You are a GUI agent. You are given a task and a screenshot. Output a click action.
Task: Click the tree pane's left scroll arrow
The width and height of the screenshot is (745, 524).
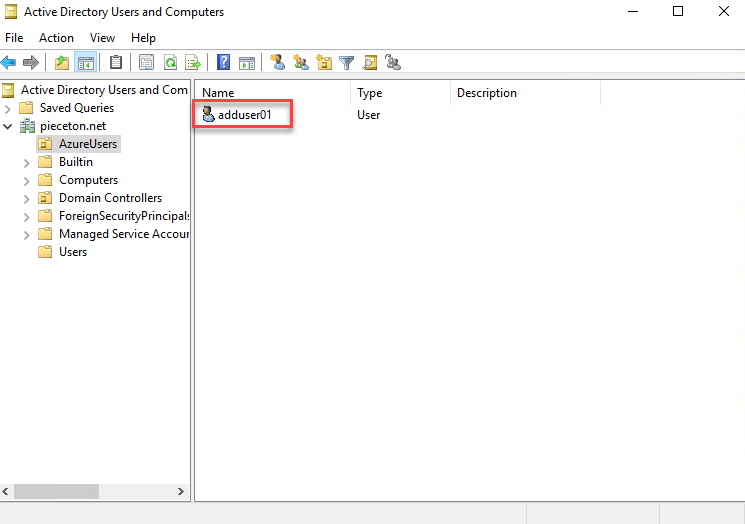[6, 491]
